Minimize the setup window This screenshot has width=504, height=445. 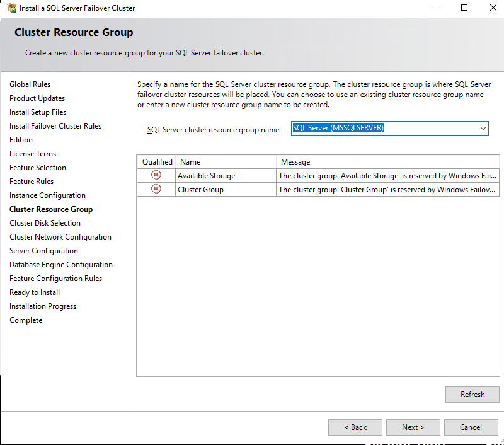click(x=436, y=8)
